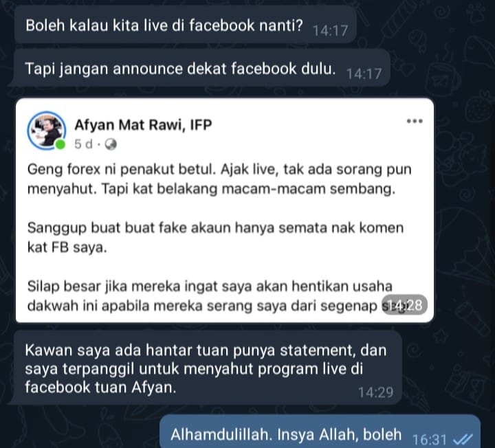Tap the 5 d post timestamp
The image size is (495, 448).
pos(83,144)
